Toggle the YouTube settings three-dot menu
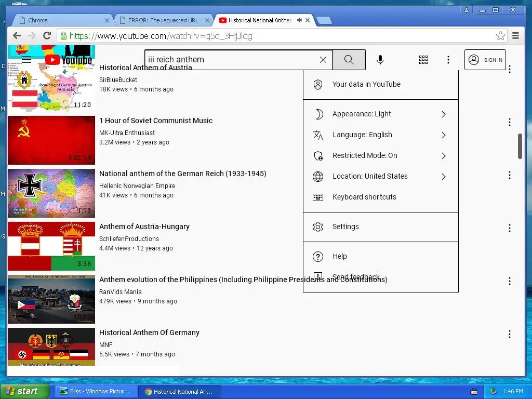The image size is (532, 399). [448, 60]
